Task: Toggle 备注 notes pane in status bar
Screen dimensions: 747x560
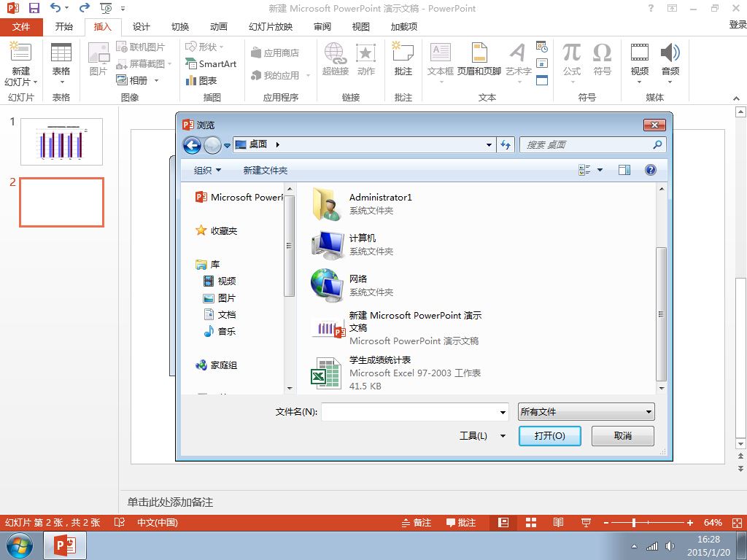Action: (416, 522)
